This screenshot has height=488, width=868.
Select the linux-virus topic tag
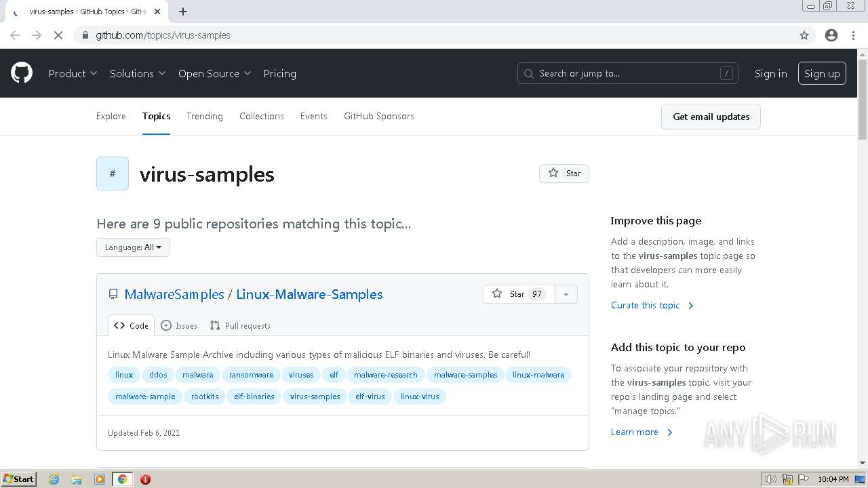tap(420, 396)
